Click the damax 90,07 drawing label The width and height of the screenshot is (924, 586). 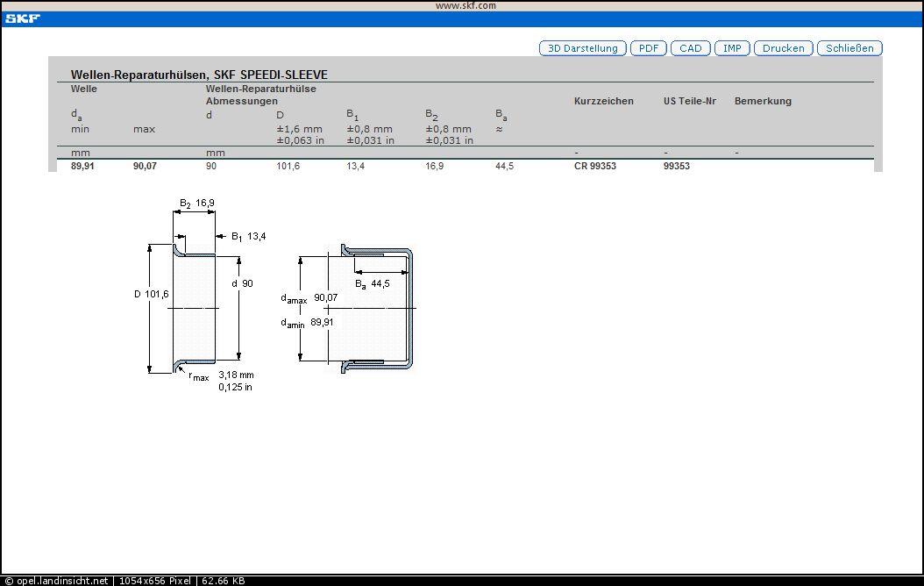(309, 299)
